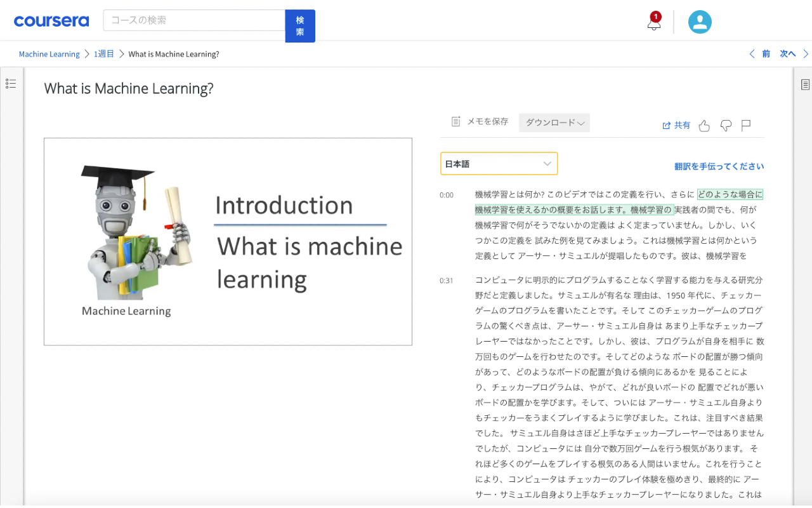Open the ダウンロード download dropdown
The width and height of the screenshot is (812, 508).
click(554, 122)
